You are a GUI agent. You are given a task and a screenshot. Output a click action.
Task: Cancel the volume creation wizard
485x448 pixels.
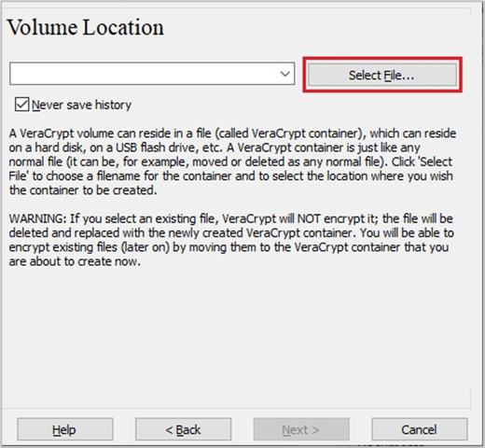(x=420, y=429)
